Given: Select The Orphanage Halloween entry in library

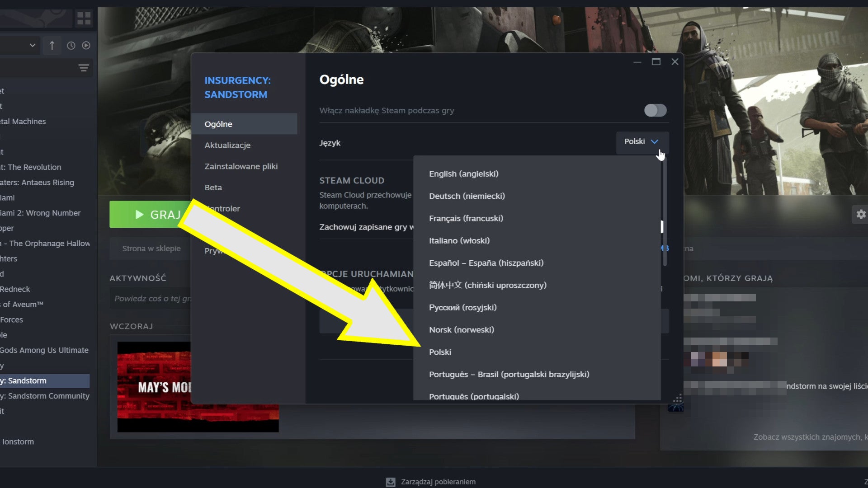Looking at the screenshot, I should tap(45, 244).
